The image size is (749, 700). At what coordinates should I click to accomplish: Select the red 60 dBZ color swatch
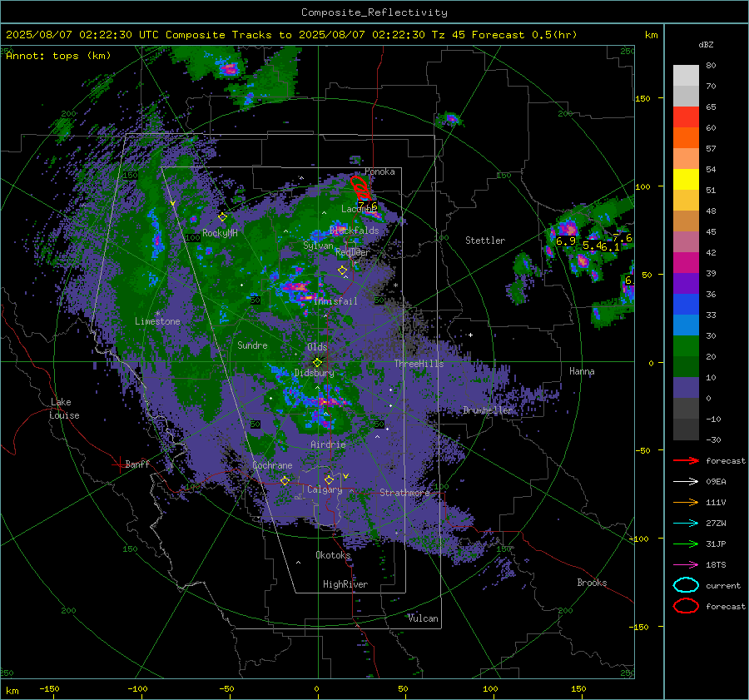(686, 117)
